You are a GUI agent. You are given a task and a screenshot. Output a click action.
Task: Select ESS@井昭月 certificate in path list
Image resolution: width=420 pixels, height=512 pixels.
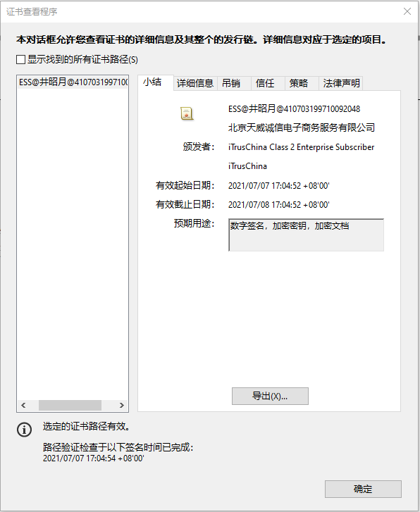73,82
